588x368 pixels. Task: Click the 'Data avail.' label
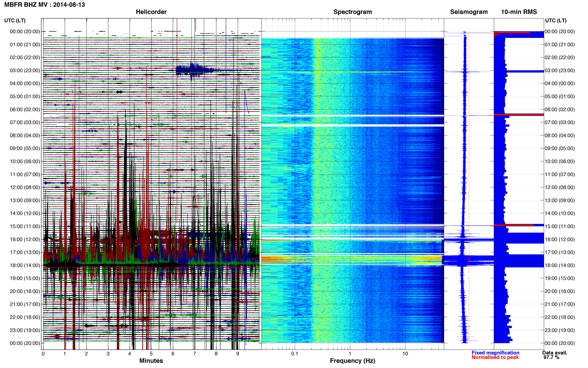point(555,353)
